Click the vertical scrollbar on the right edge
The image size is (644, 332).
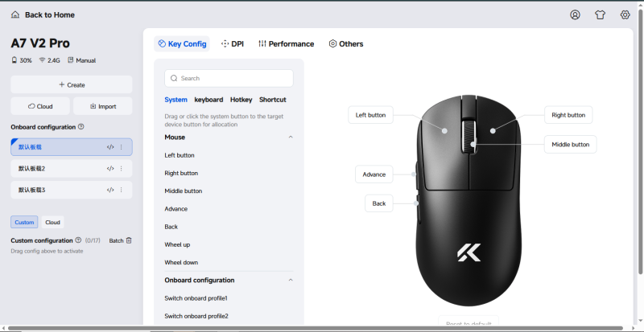[x=641, y=141]
